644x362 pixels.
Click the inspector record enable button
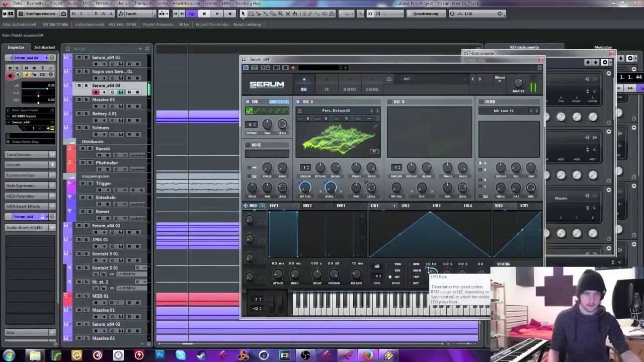10,75
